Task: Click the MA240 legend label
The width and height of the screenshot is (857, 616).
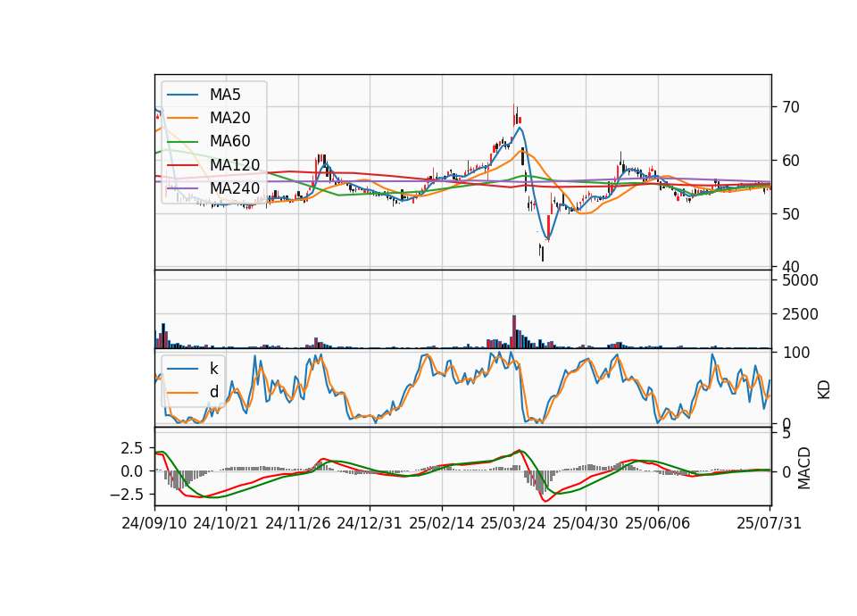Action: pyautogui.click(x=235, y=188)
